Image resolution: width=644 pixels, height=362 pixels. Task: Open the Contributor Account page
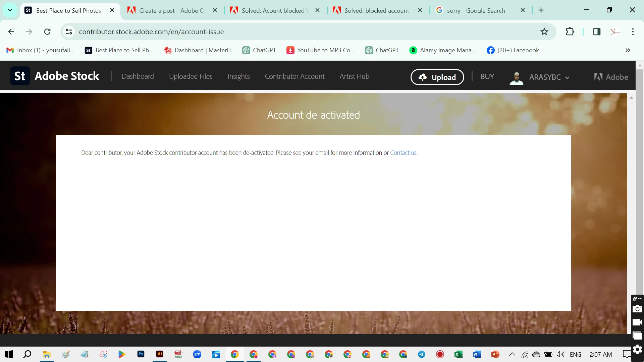(x=294, y=76)
